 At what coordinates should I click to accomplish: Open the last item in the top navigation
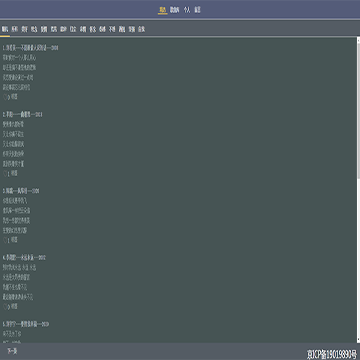pos(198,10)
